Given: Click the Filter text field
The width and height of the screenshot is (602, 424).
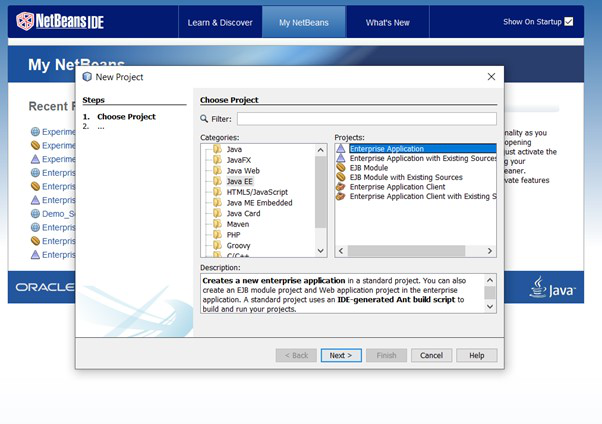Looking at the screenshot, I should tap(367, 119).
